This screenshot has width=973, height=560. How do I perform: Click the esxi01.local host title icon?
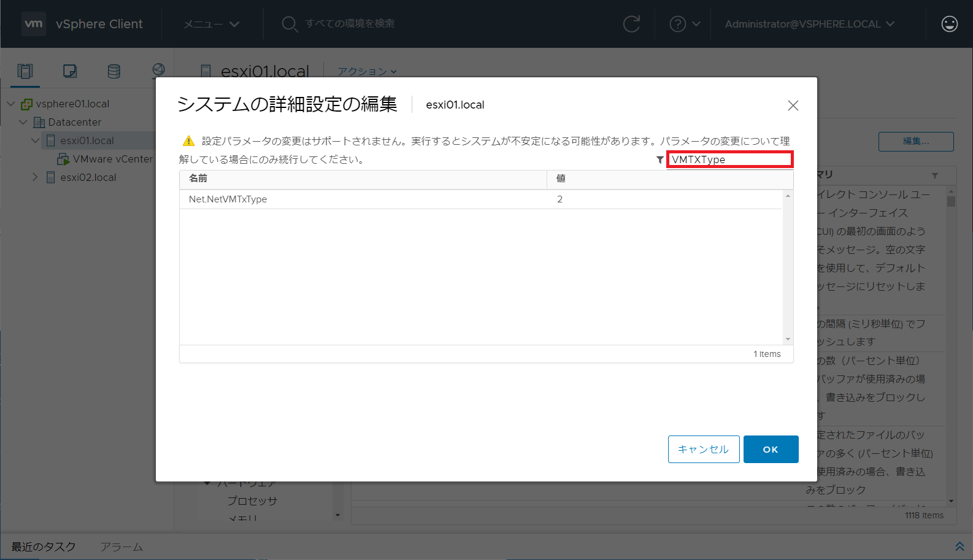[206, 71]
